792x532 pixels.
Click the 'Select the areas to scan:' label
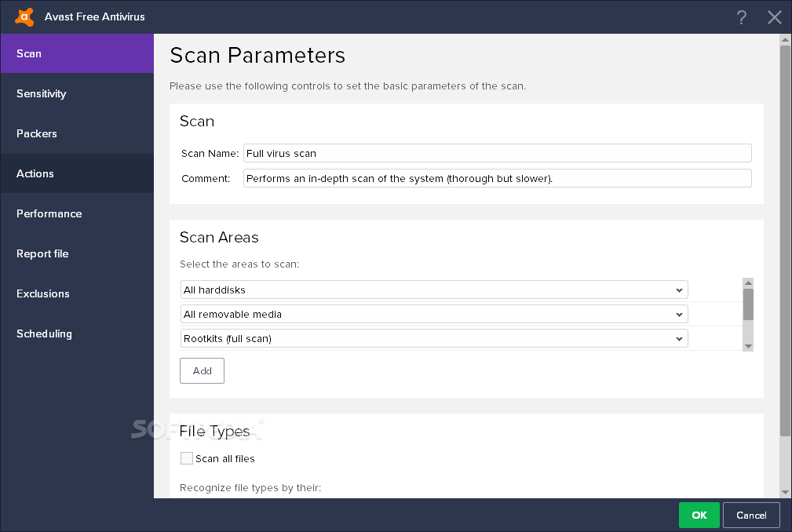tap(239, 264)
